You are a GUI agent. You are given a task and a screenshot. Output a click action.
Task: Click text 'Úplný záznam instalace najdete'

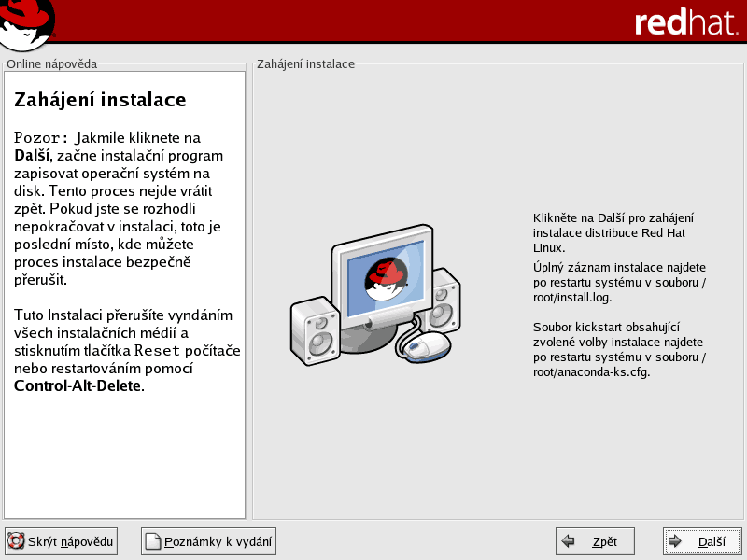[x=619, y=268]
